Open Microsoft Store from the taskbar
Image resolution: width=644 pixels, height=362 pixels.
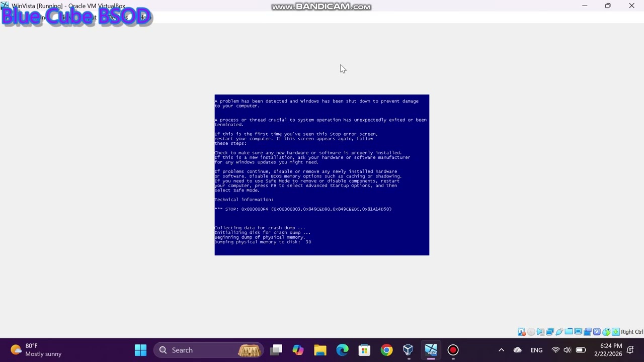point(364,350)
